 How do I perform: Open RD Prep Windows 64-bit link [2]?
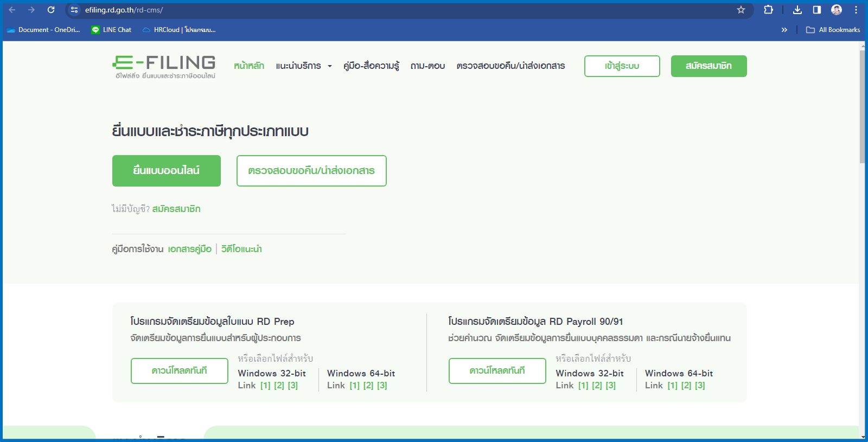(368, 386)
